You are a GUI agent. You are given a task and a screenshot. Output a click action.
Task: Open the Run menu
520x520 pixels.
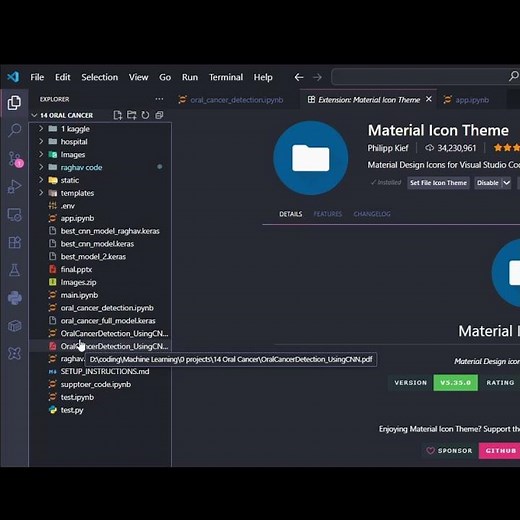pyautogui.click(x=190, y=77)
